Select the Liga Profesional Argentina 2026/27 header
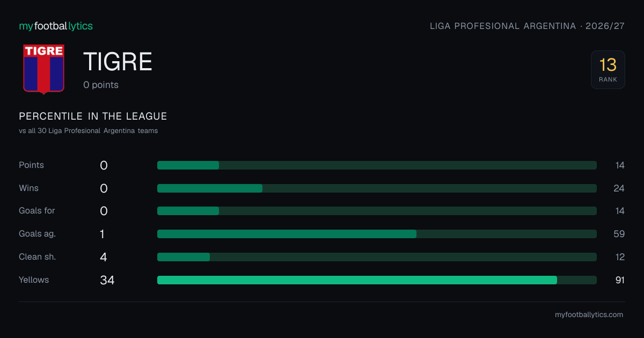Screen dimensions: 644x338 pos(528,26)
